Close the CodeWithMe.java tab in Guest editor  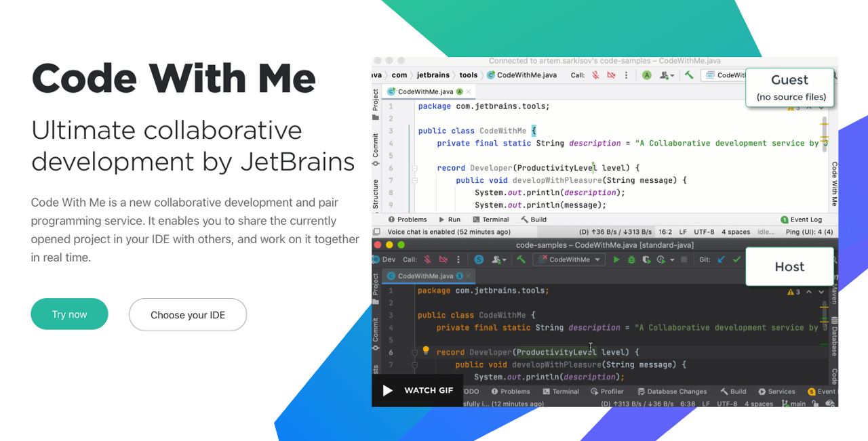[x=469, y=91]
